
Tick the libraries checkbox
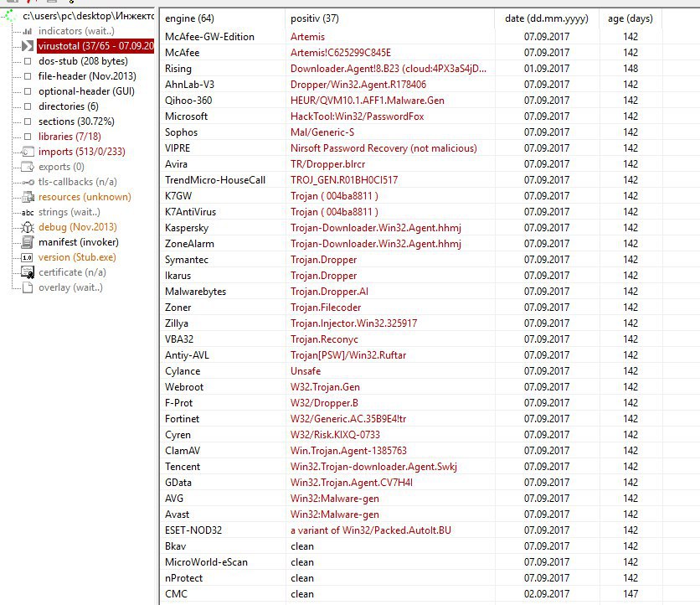coord(28,137)
